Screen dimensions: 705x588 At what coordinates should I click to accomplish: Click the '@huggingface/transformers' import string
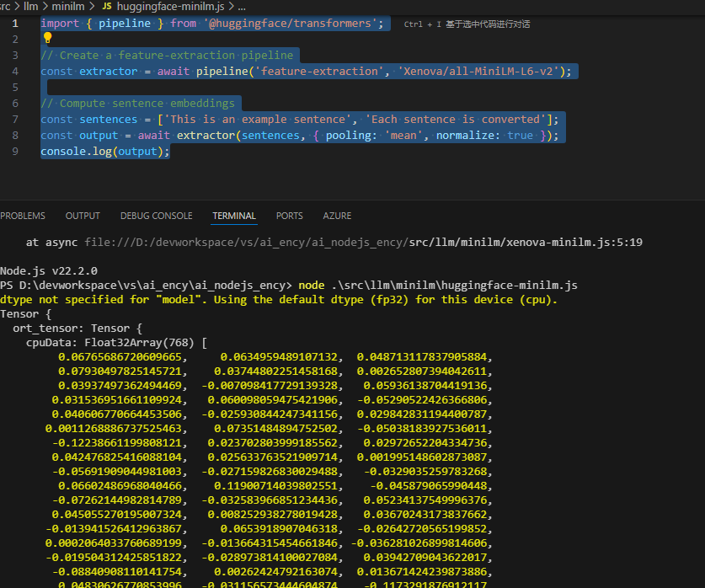[x=293, y=23]
